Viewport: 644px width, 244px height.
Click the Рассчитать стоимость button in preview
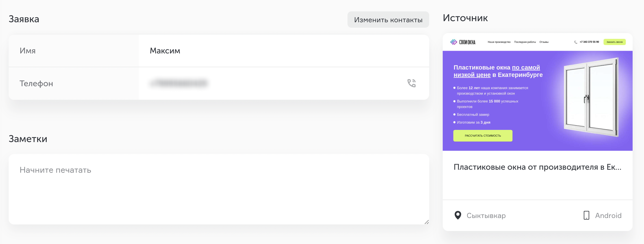[x=483, y=136]
